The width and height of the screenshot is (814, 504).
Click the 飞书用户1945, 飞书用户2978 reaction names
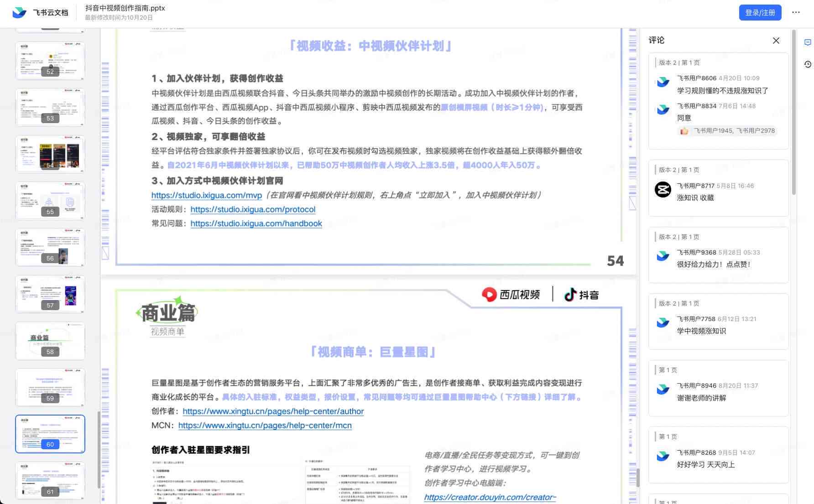click(x=734, y=131)
